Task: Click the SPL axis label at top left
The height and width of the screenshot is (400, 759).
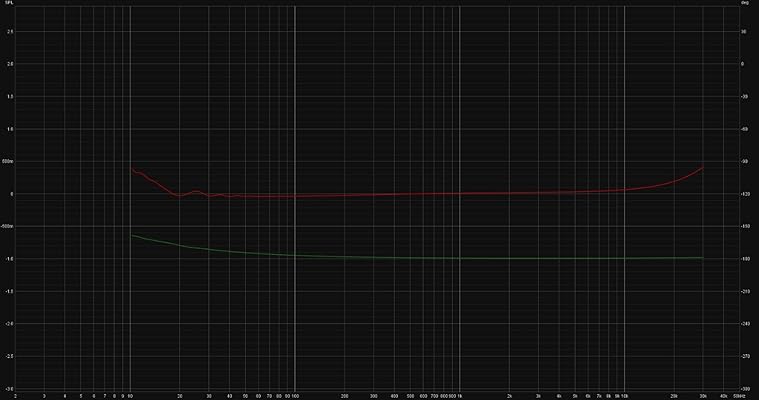Action: [10, 3]
